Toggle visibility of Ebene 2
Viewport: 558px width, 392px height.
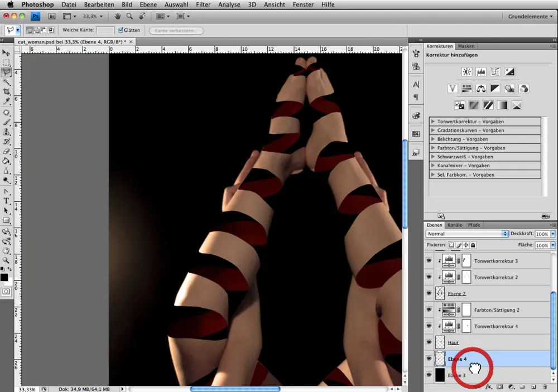(429, 293)
